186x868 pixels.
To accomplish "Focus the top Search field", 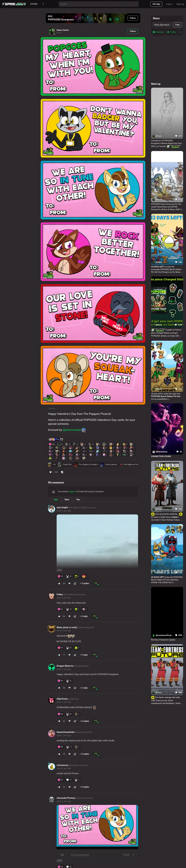I will pyautogui.click(x=99, y=4).
